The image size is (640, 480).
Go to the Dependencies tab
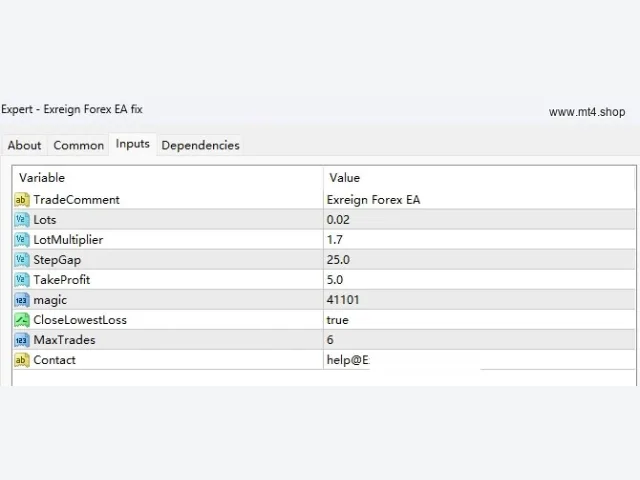click(200, 145)
